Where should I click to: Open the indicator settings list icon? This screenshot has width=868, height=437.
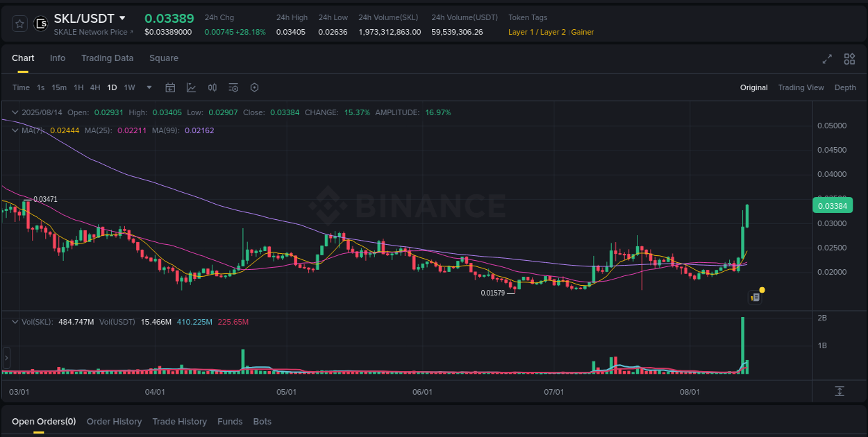point(233,87)
